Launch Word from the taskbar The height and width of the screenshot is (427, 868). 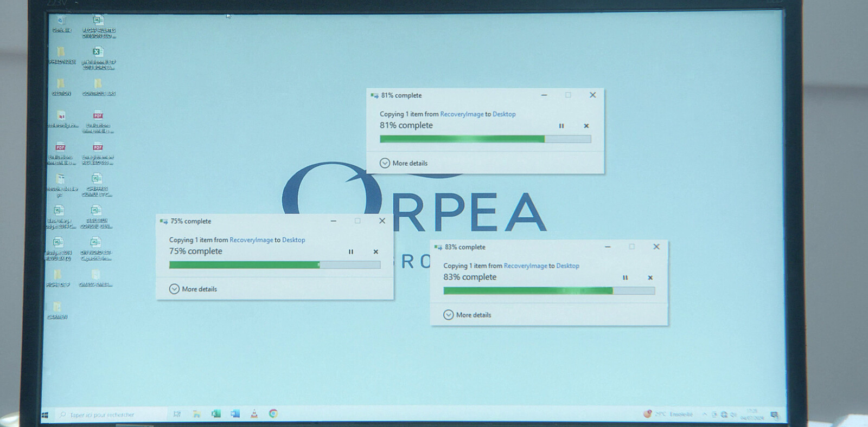click(235, 414)
